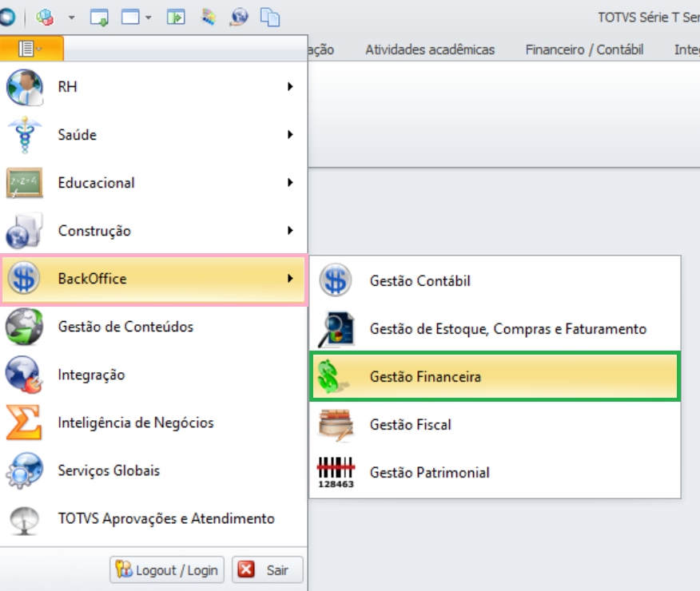Open Inteligência de Negócios menu entry
This screenshot has width=700, height=591.
[x=153, y=422]
